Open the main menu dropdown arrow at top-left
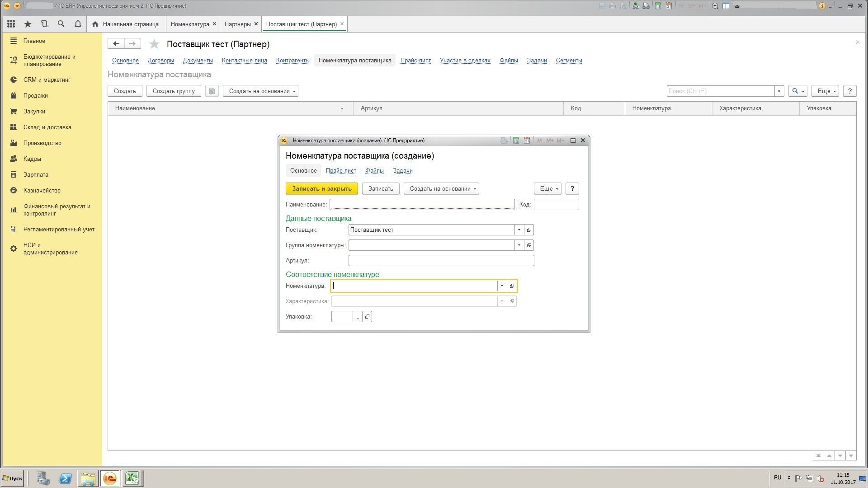868x488 pixels. pos(17,6)
